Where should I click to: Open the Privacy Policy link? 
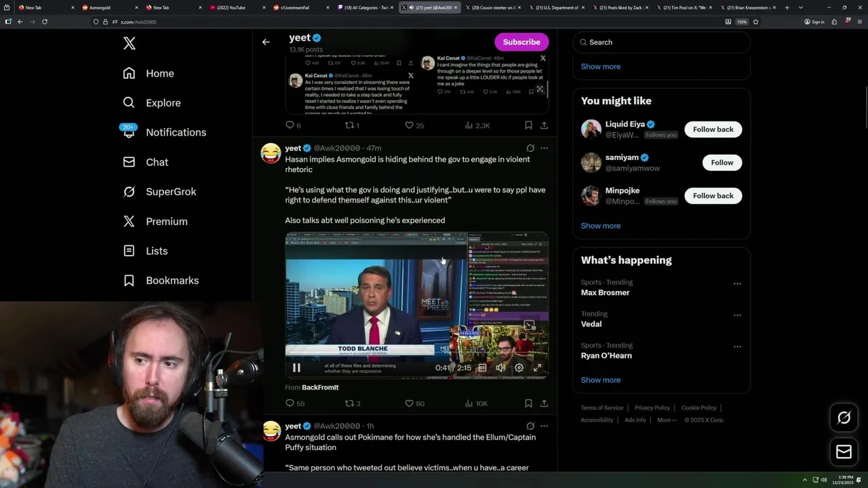point(652,408)
